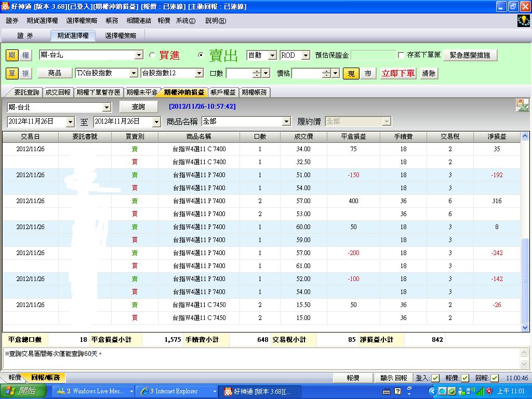The image size is (532, 399).
Task: Click the table's vertical scrollbar thumb
Action: pyautogui.click(x=525, y=280)
